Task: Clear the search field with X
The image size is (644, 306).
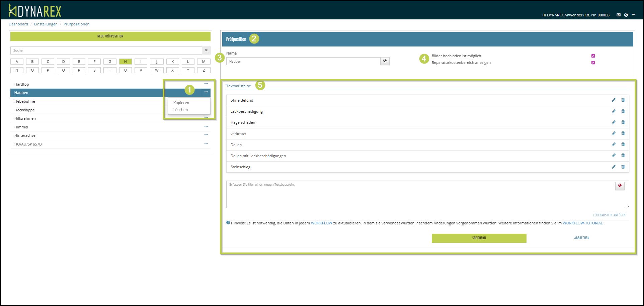Action: [206, 50]
